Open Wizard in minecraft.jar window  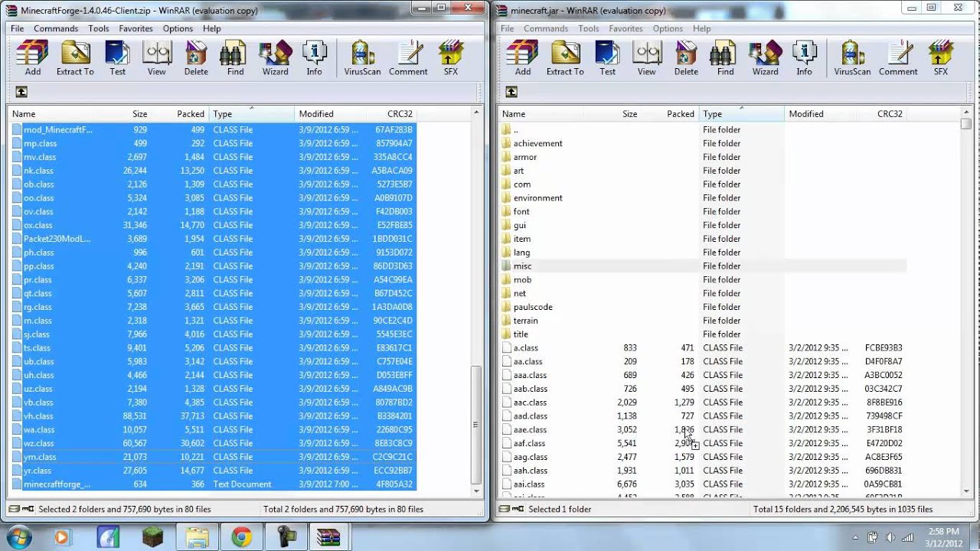pyautogui.click(x=766, y=58)
